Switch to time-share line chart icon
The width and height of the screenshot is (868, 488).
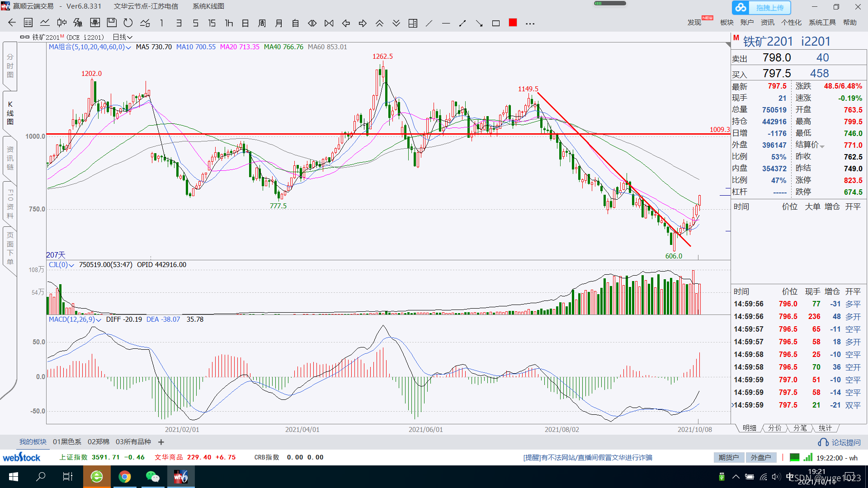(x=45, y=23)
